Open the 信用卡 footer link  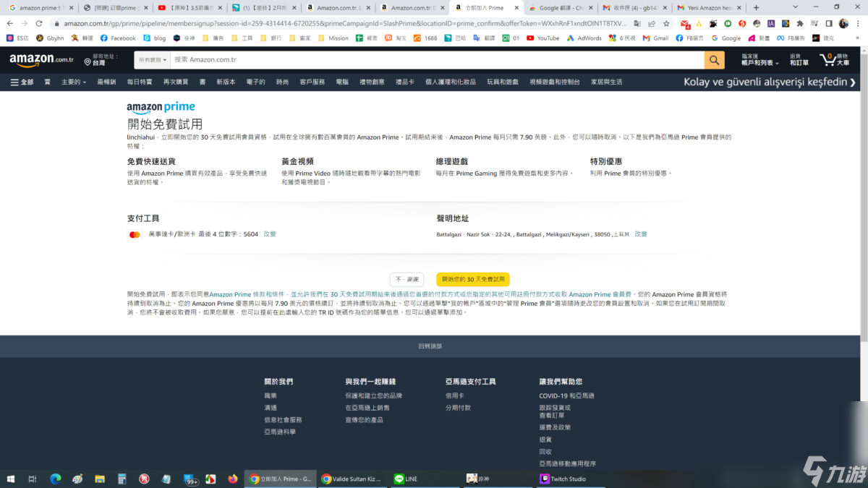[x=454, y=395]
